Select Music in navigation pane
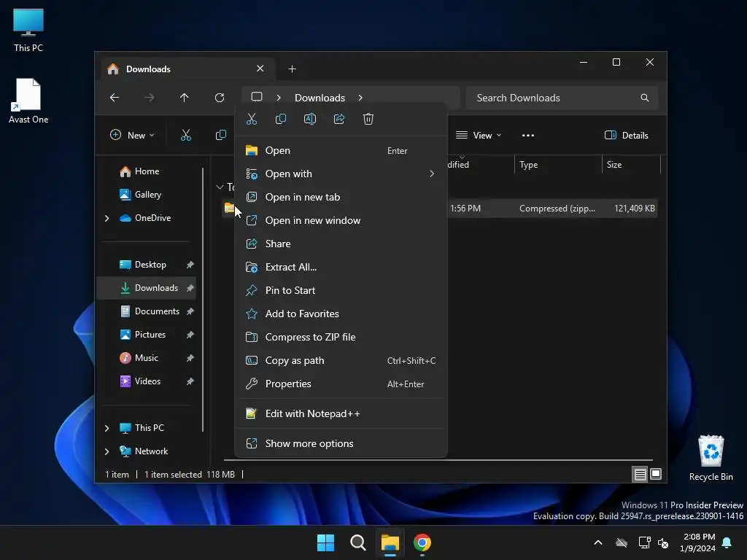This screenshot has width=747, height=560. point(146,358)
